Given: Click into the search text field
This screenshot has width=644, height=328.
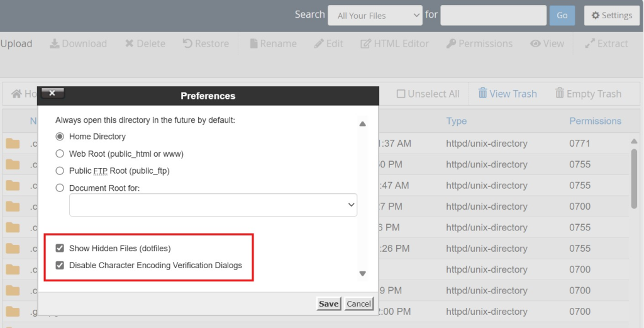Looking at the screenshot, I should pyautogui.click(x=493, y=16).
